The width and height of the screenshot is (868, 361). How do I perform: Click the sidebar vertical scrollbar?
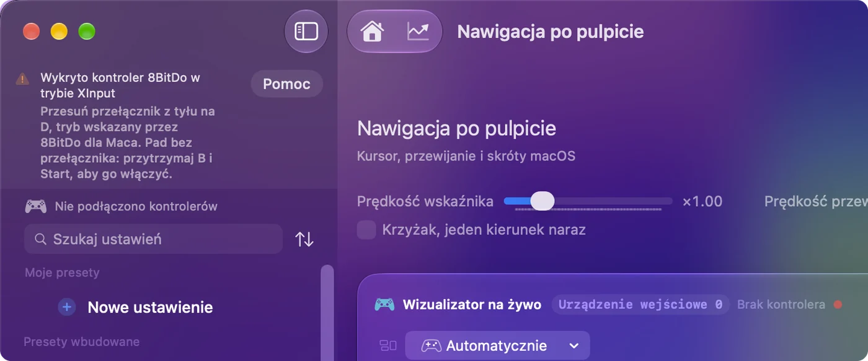coord(327,313)
